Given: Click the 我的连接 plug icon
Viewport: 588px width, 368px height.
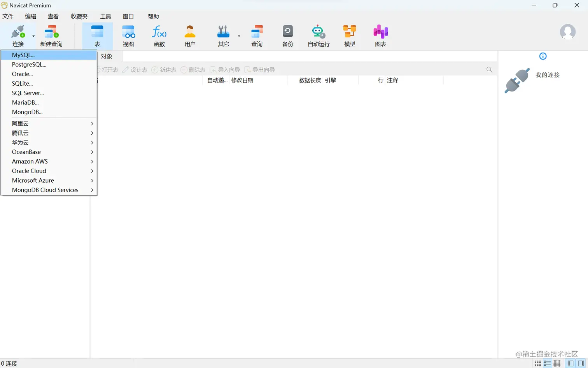Looking at the screenshot, I should click(x=517, y=81).
